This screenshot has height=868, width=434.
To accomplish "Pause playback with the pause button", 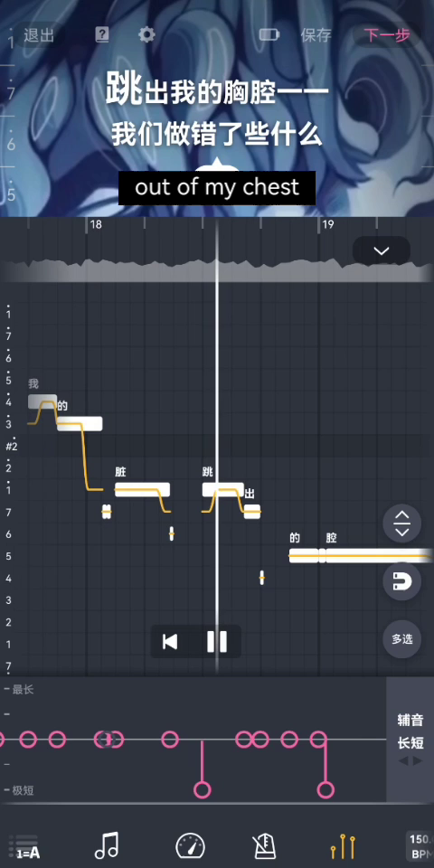I will click(x=217, y=642).
